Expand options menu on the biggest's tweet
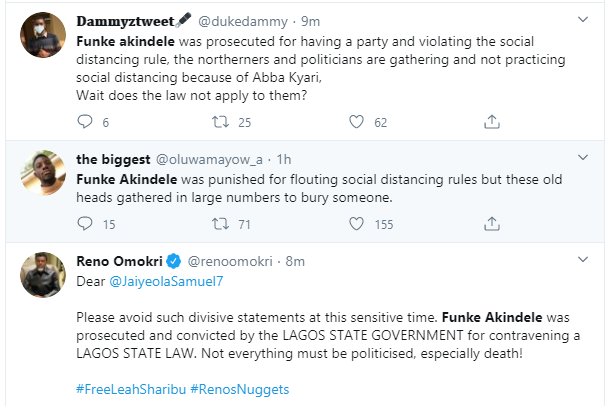The image size is (606, 406). 584,158
